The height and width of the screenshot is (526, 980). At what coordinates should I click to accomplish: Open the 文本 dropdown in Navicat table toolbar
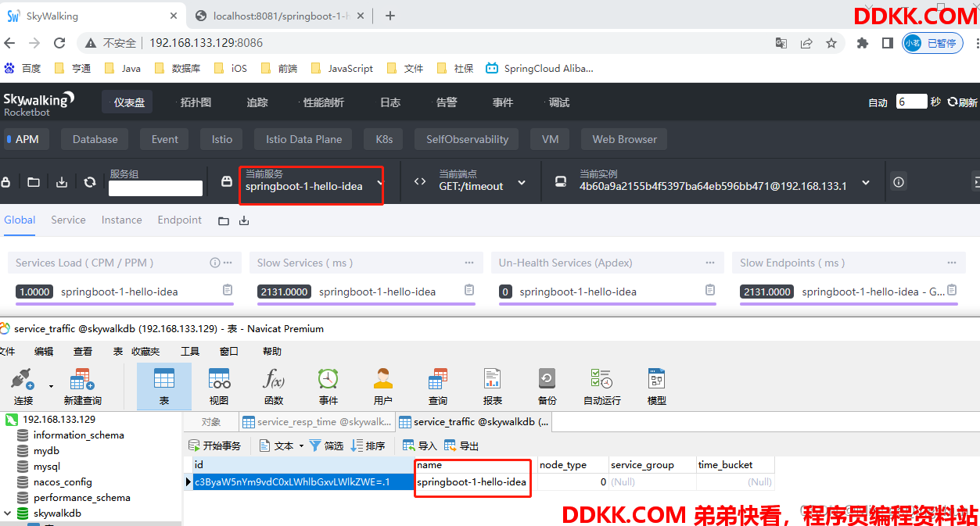coord(283,445)
